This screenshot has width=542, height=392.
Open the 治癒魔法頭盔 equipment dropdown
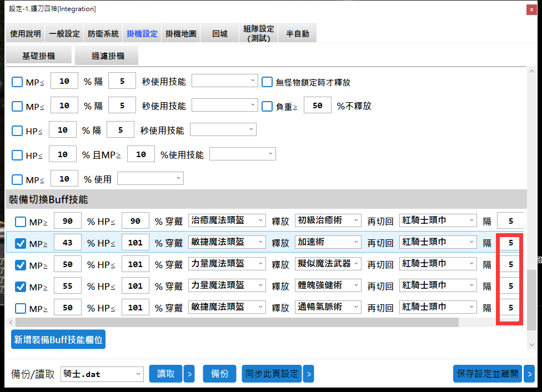point(227,220)
